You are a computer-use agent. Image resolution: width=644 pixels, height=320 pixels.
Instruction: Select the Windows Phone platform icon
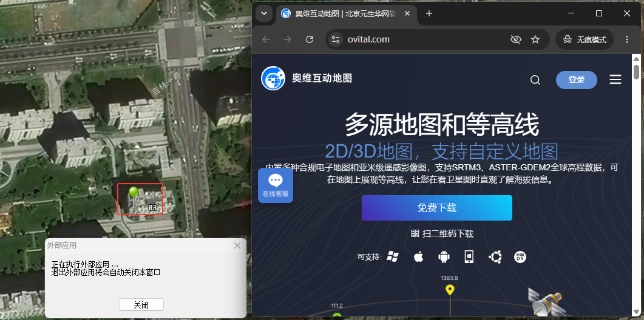[469, 257]
